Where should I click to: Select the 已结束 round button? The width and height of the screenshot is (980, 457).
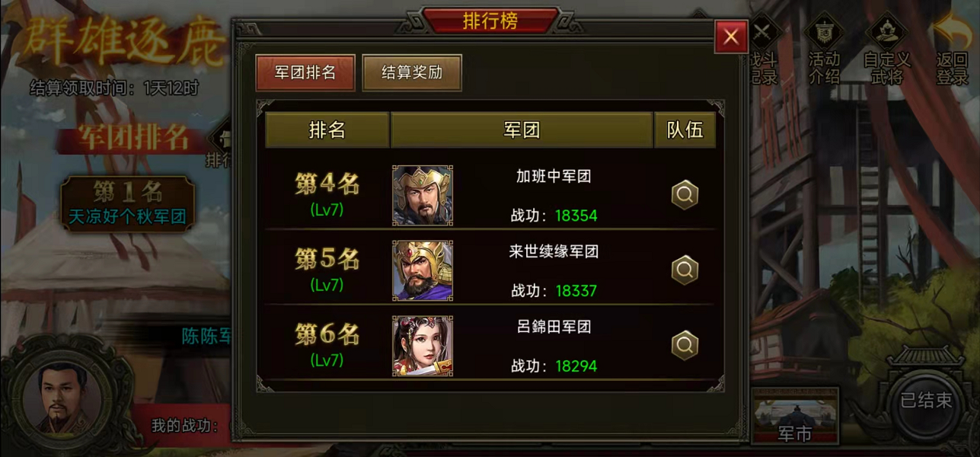(926, 401)
